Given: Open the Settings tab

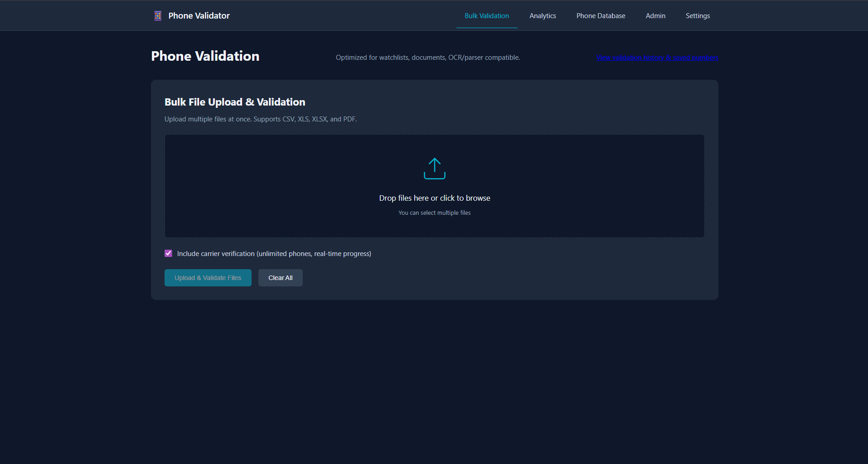Looking at the screenshot, I should pyautogui.click(x=698, y=16).
